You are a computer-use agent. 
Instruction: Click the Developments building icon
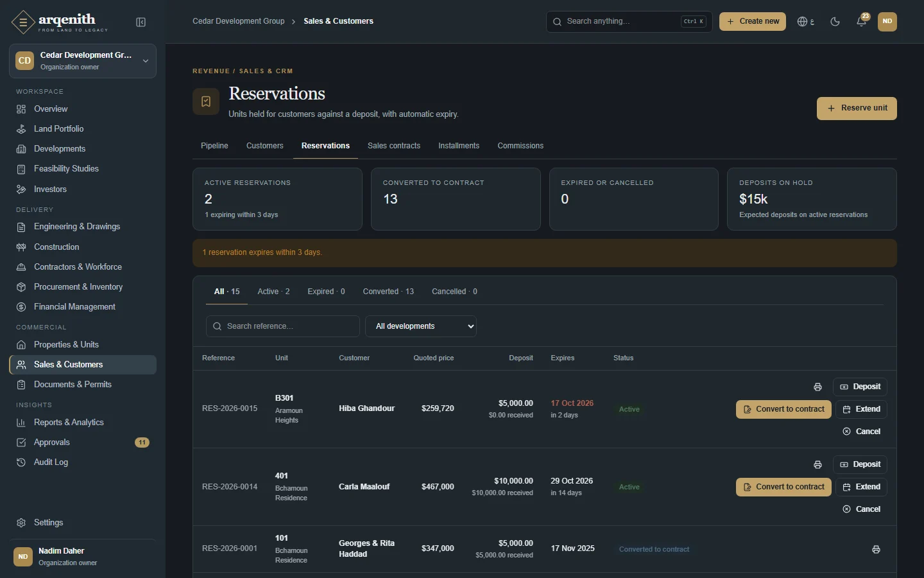[x=21, y=149]
